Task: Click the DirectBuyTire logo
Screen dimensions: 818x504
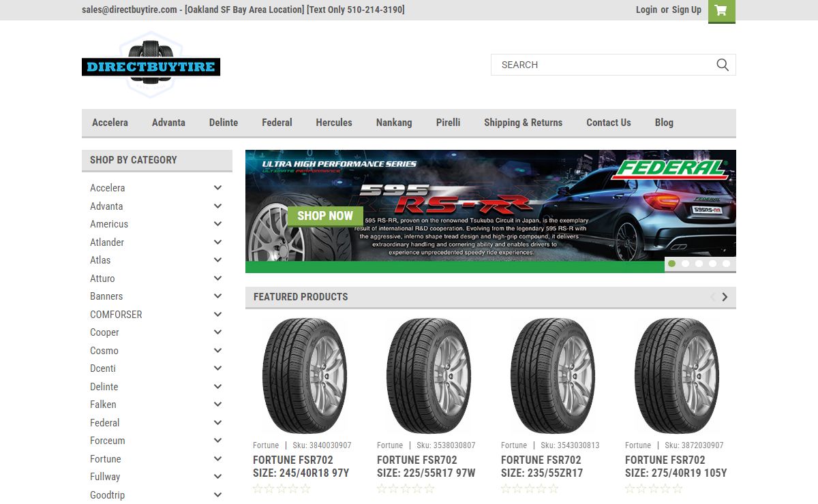Action: (x=151, y=65)
